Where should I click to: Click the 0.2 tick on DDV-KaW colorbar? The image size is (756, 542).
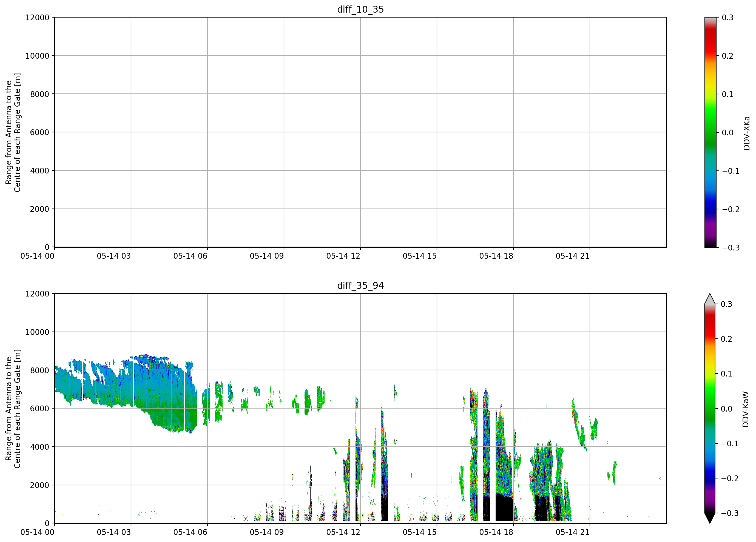pos(727,339)
